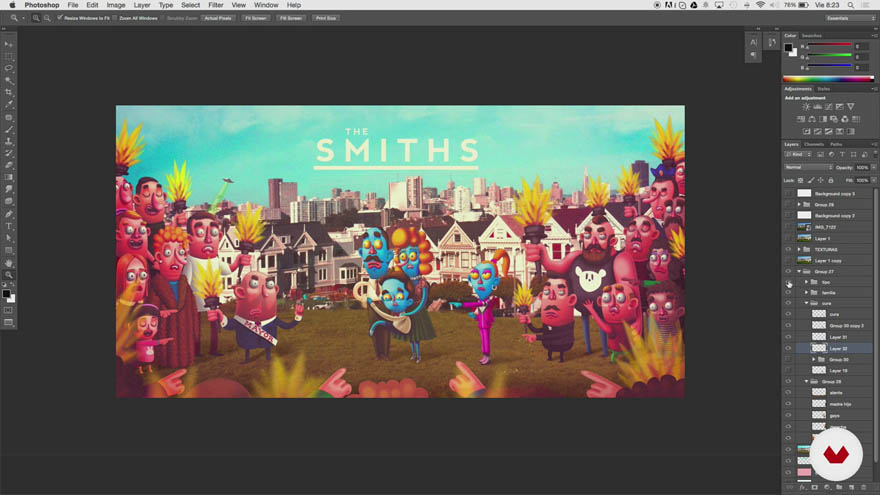880x495 pixels.
Task: Toggle Resize Windows to Fit checkbox
Action: coord(59,18)
